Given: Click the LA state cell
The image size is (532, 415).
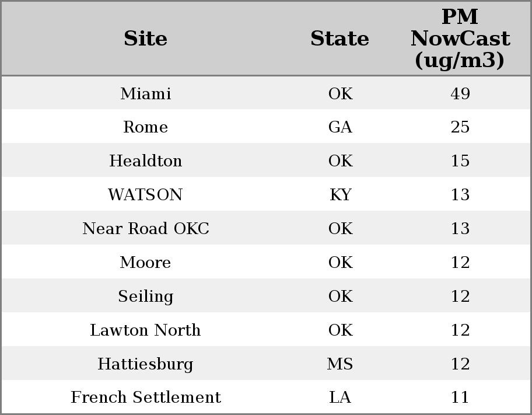Looking at the screenshot, I should point(340,397).
